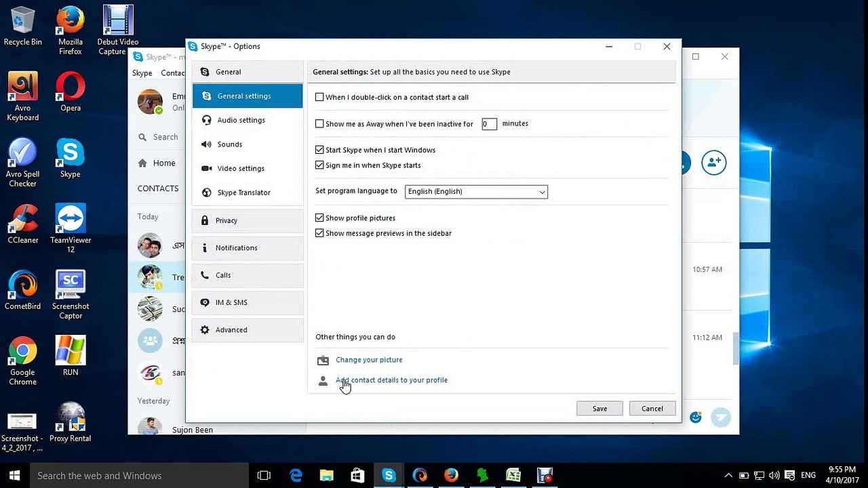Screen dimensions: 868x488
Task: Click Change your picture link
Action: (x=369, y=360)
